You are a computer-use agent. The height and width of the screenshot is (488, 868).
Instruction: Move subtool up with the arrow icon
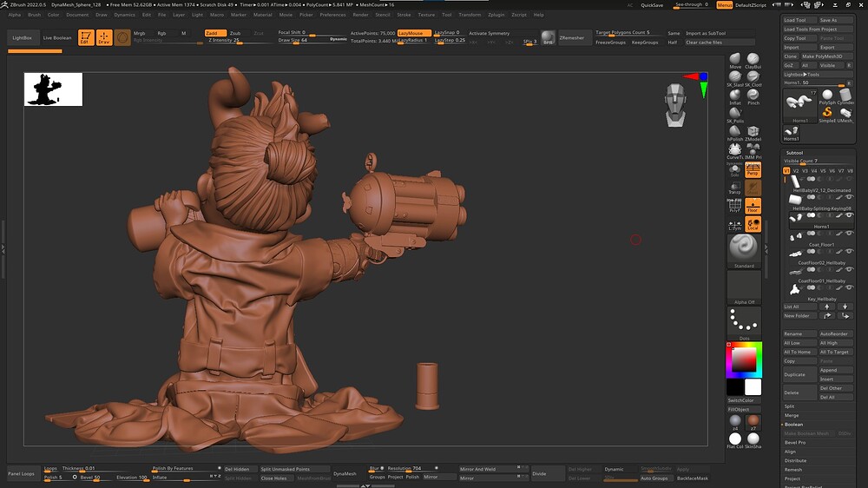click(827, 307)
